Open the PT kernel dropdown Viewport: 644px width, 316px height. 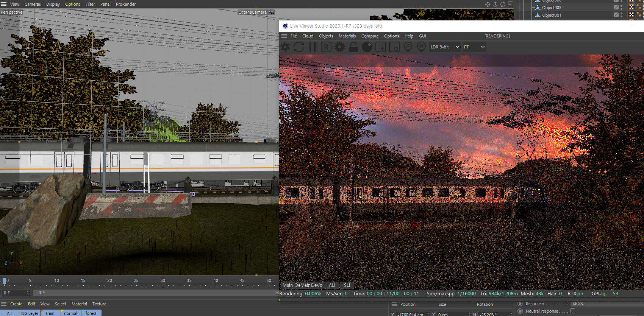(474, 47)
